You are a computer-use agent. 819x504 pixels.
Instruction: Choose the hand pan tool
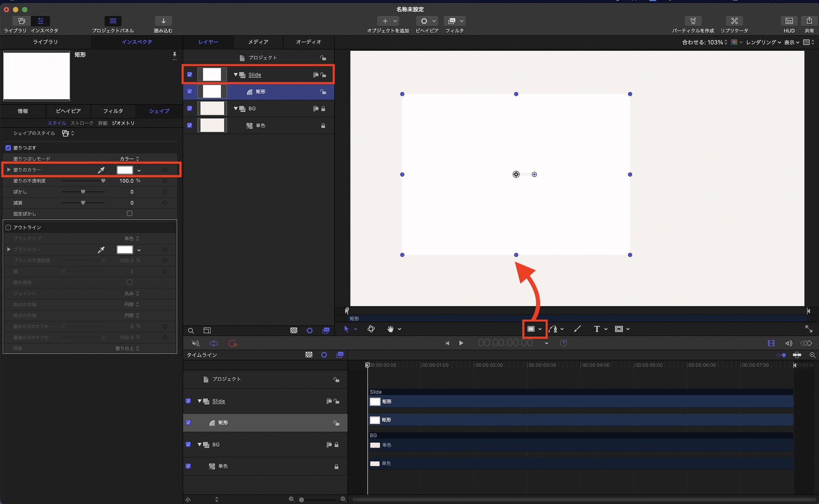390,329
